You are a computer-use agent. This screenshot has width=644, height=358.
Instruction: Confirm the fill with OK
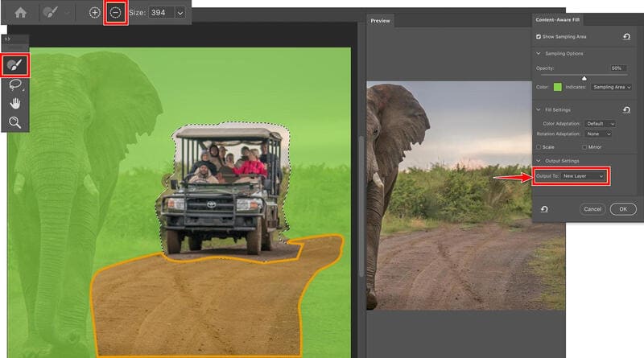[623, 209]
